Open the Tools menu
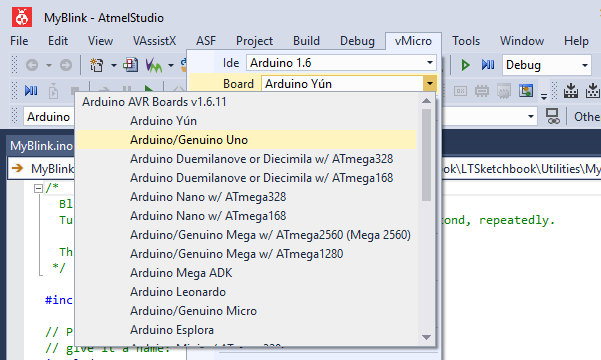This screenshot has width=601, height=360. pyautogui.click(x=466, y=41)
